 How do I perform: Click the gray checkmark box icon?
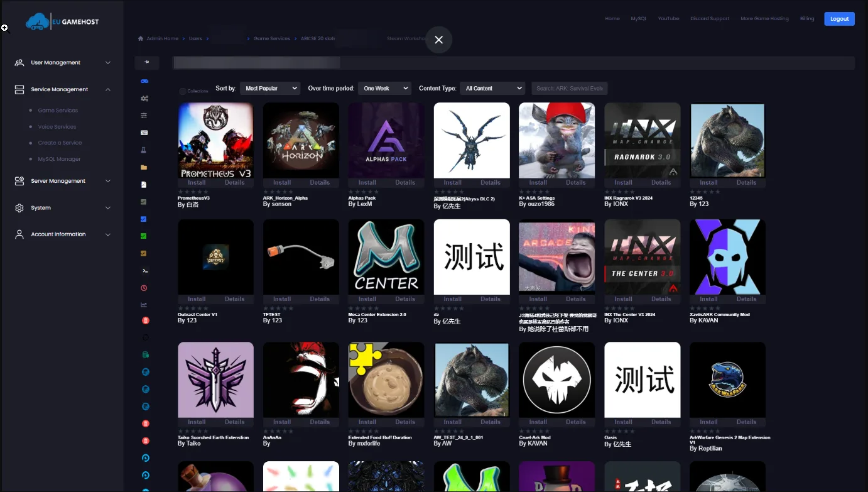click(x=144, y=202)
